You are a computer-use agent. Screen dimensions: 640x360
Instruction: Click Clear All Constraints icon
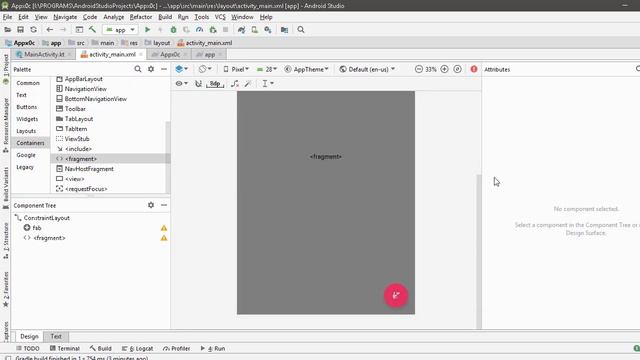(x=235, y=84)
